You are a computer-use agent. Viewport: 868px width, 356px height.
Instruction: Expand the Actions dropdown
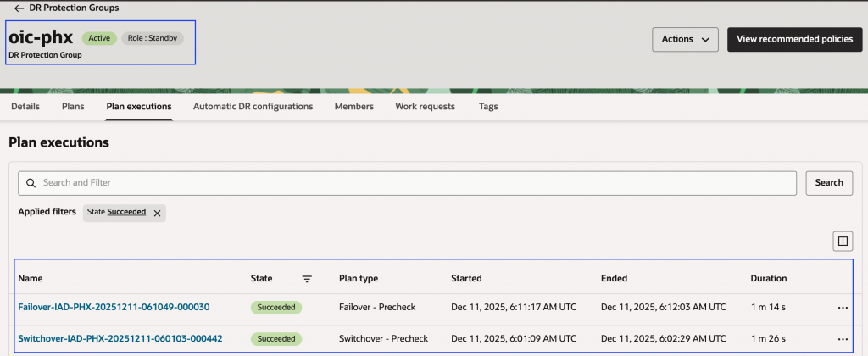[685, 39]
